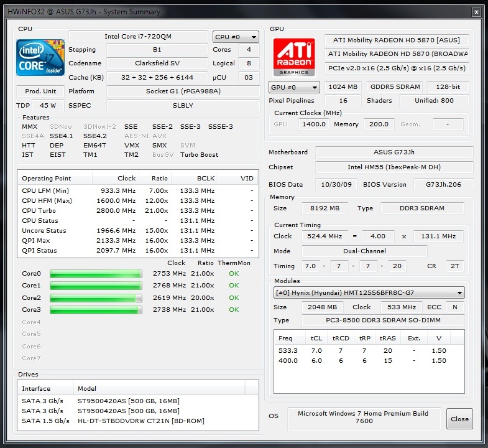Close the System Summary window via X

[476, 12]
